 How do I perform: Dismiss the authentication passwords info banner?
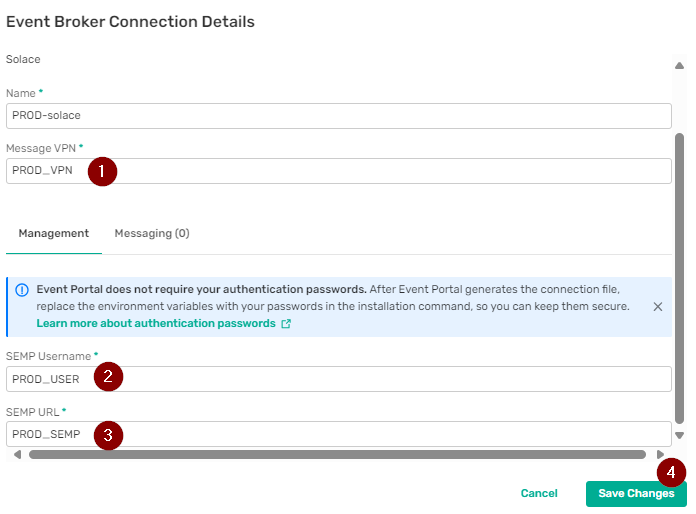(657, 307)
